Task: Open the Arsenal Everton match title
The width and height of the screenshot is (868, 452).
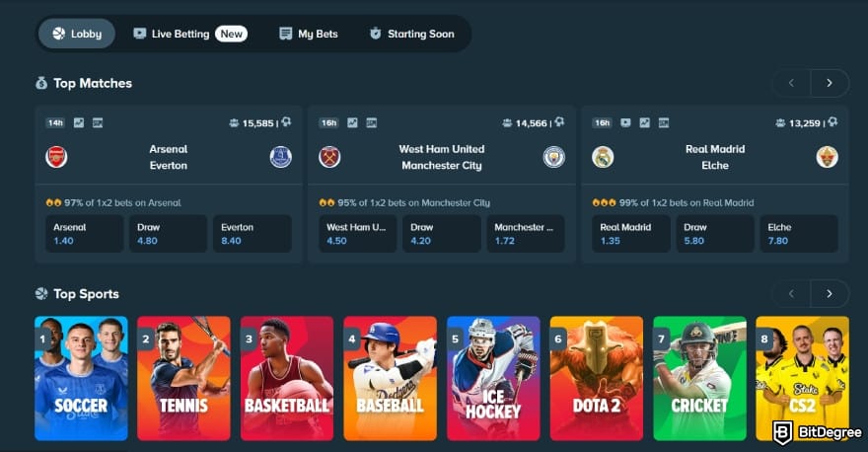Action: tap(169, 157)
